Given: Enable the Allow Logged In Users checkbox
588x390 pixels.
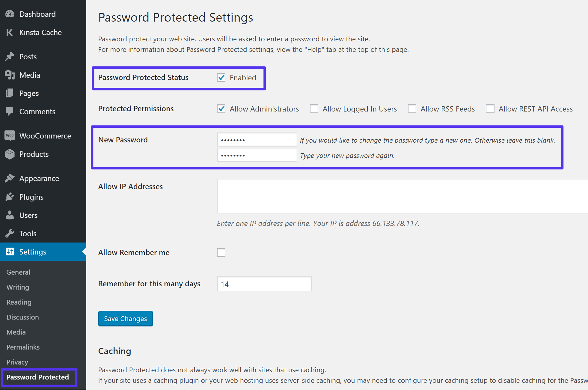Looking at the screenshot, I should click(314, 109).
